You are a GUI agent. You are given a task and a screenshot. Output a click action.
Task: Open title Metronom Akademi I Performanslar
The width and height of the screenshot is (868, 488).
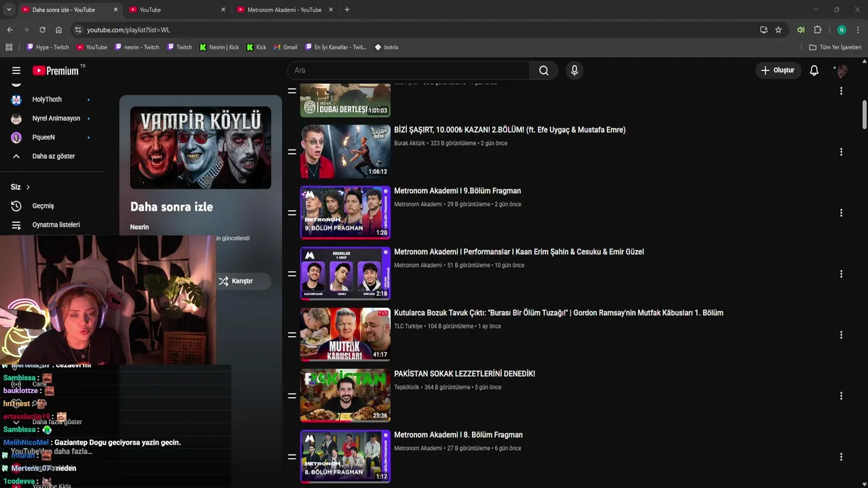(519, 251)
